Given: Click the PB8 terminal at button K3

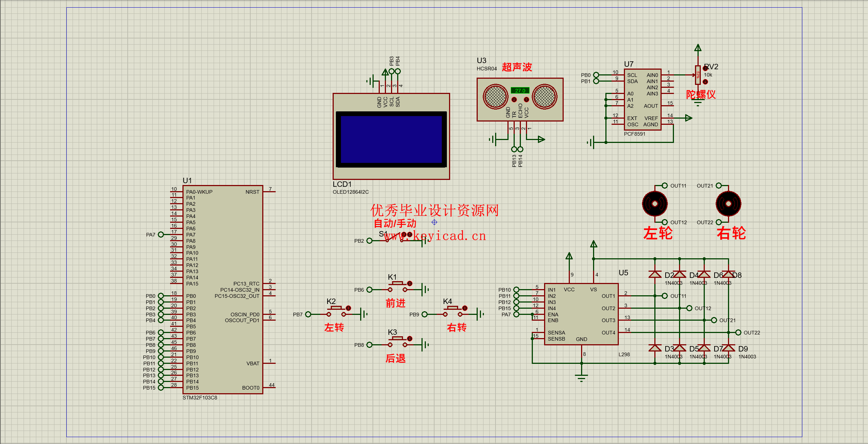Looking at the screenshot, I should (x=369, y=345).
